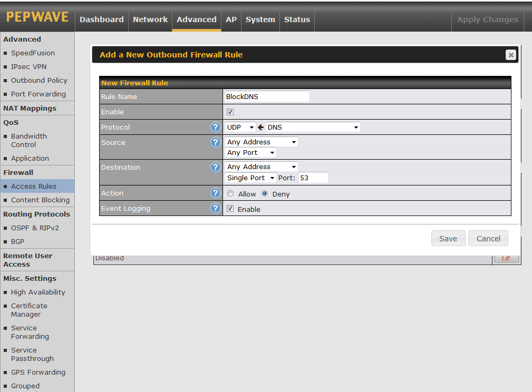The width and height of the screenshot is (532, 392).
Task: Switch to the Network tab
Action: (150, 19)
